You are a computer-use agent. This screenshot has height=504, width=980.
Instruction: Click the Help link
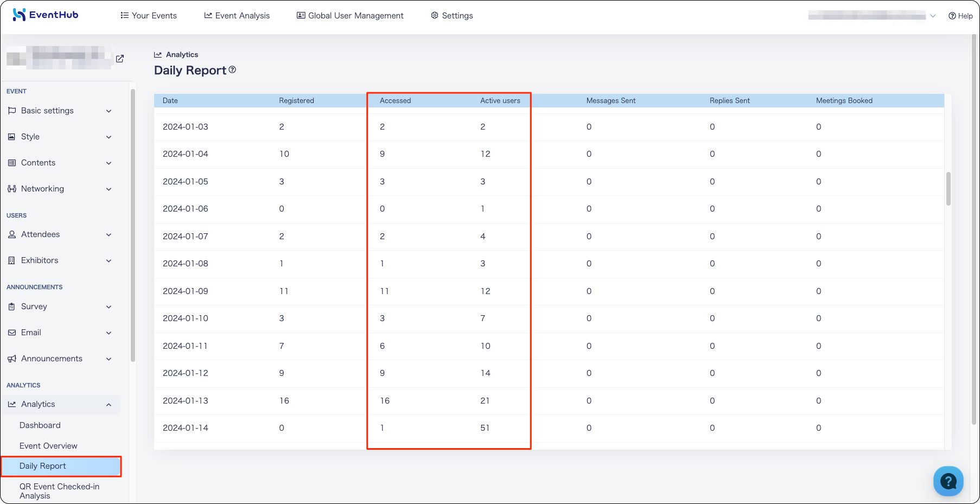point(960,16)
